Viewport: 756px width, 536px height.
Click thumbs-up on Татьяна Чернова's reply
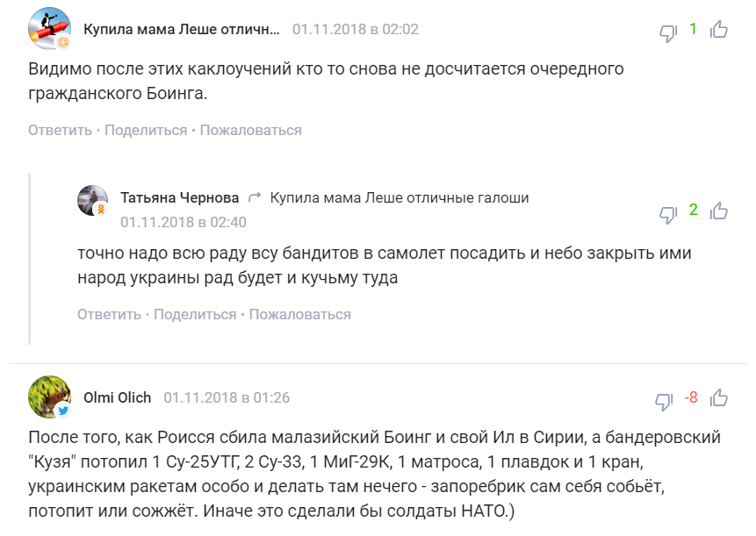(719, 211)
